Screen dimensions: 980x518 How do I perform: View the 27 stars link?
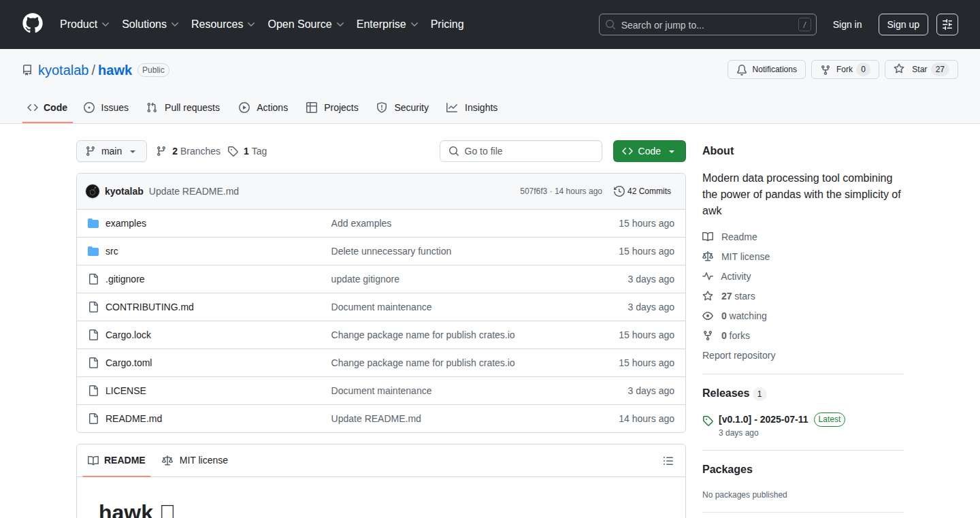[729, 296]
